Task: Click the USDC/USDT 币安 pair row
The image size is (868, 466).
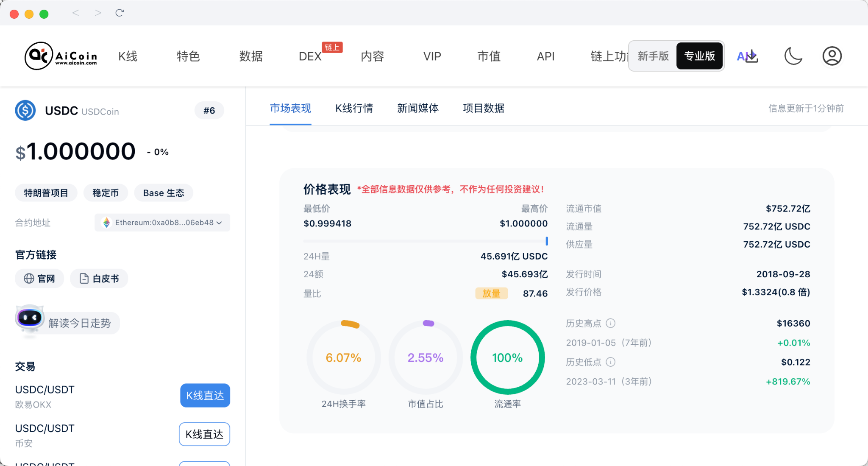Action: click(122, 435)
